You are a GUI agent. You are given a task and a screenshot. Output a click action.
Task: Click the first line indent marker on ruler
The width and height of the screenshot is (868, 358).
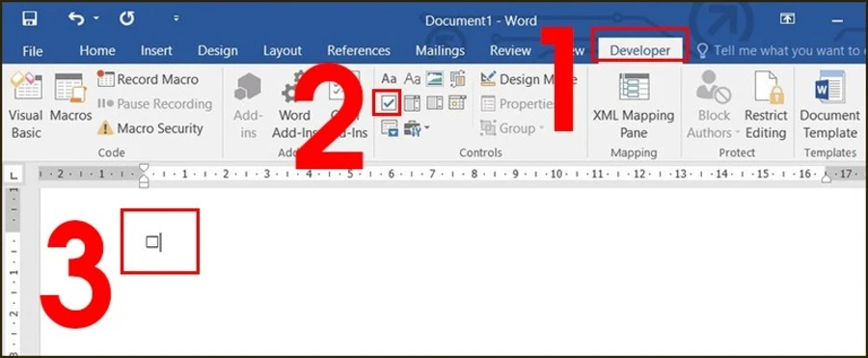tap(144, 168)
